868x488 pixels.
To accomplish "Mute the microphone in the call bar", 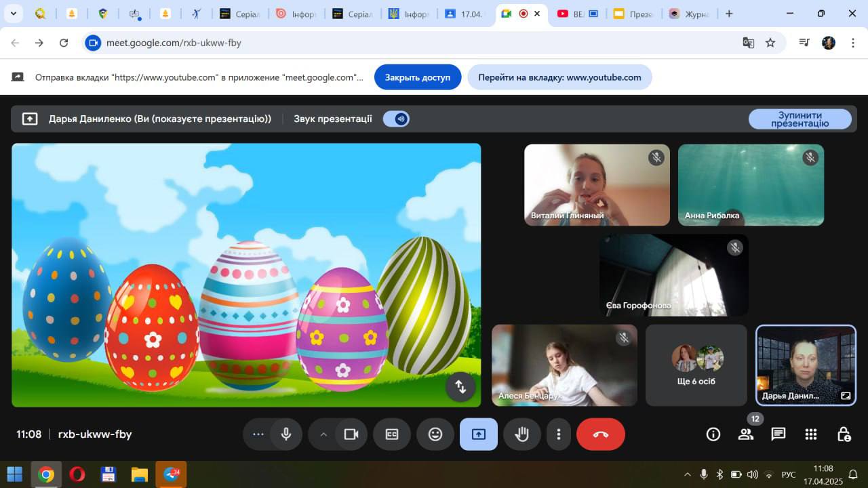I will 286,434.
